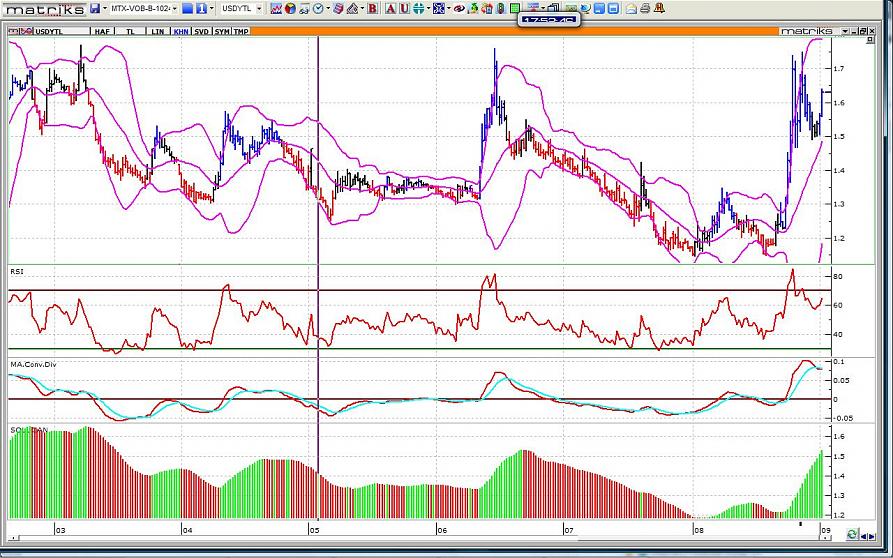Open the line chart icon in toolbar
893x558 pixels.
[x=276, y=8]
